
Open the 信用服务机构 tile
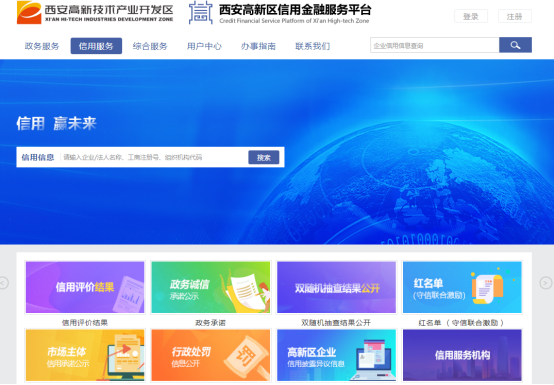pyautogui.click(x=462, y=355)
